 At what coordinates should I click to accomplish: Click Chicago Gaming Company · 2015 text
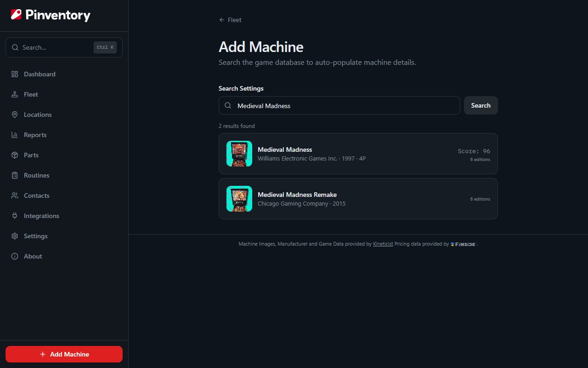(x=301, y=203)
